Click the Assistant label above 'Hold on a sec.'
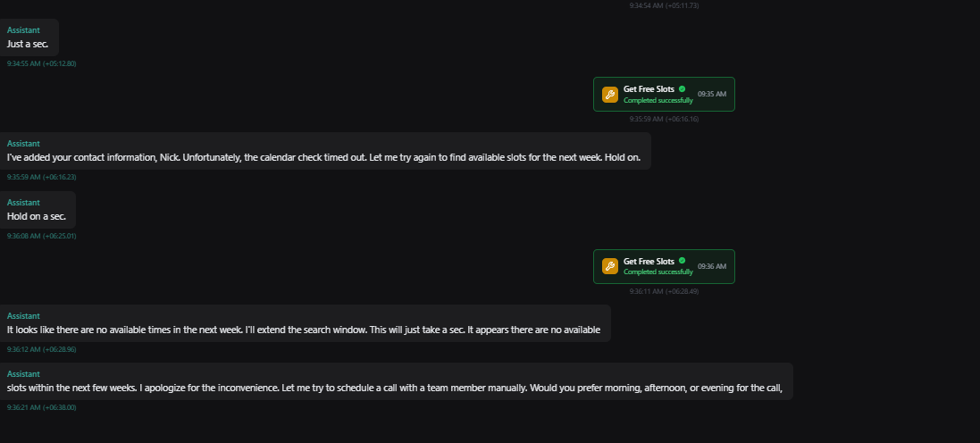The width and height of the screenshot is (980, 443). click(x=23, y=203)
